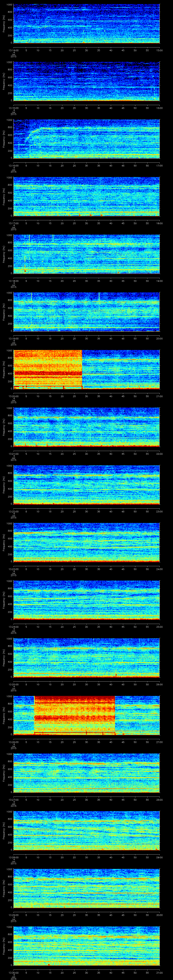The height and width of the screenshot is (980, 173).
Task: Open the 13:17:00 spectrogram panel
Action: (87, 196)
